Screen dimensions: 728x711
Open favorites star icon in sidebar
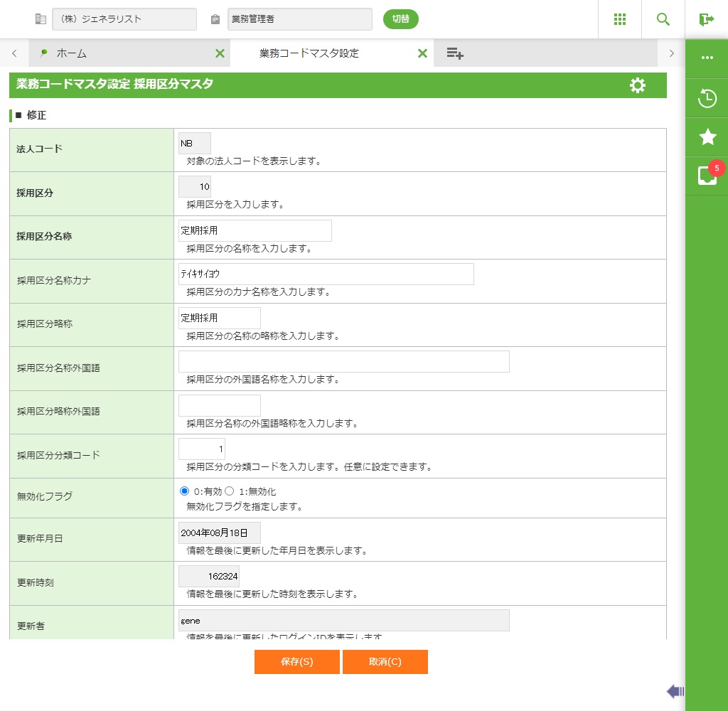coord(707,137)
